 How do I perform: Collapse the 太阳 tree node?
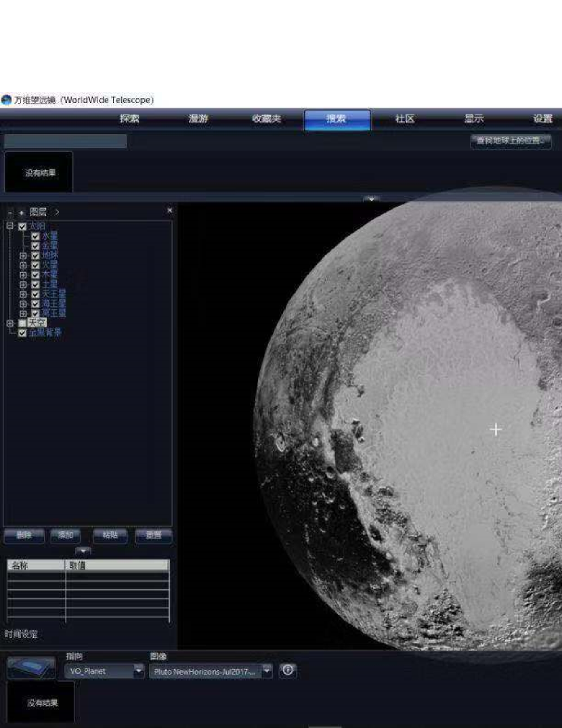tap(9, 226)
